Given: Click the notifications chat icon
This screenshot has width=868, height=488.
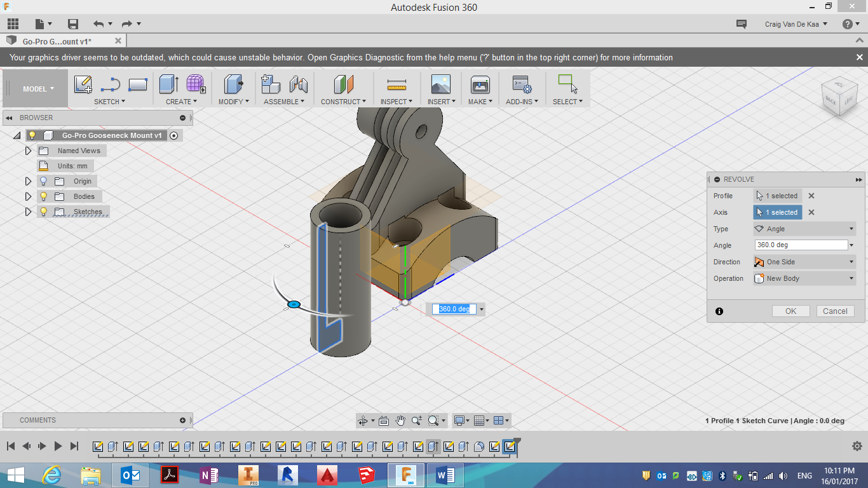Looking at the screenshot, I should coord(741,24).
